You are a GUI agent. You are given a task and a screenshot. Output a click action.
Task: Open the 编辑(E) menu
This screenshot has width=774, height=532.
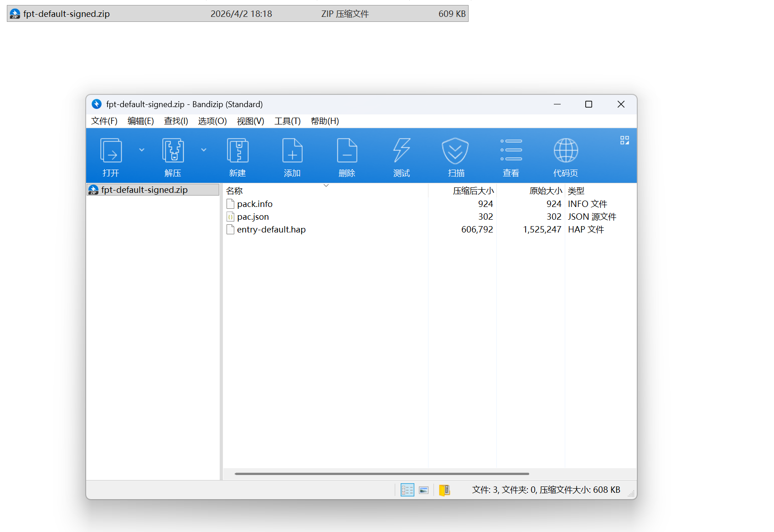point(141,121)
